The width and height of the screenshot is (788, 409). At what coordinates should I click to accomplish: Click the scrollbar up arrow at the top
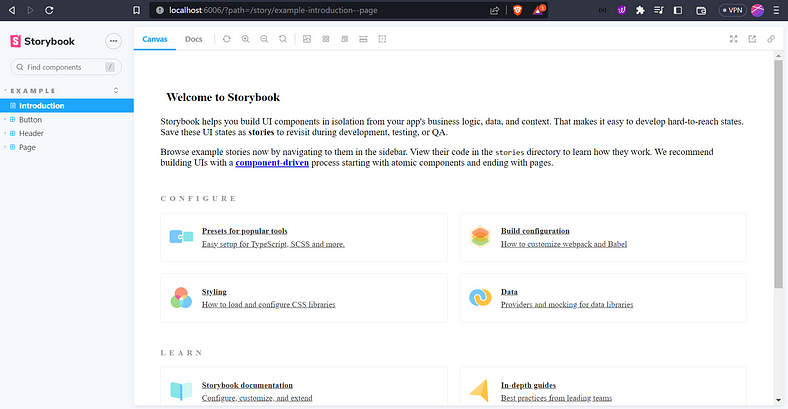pyautogui.click(x=778, y=56)
